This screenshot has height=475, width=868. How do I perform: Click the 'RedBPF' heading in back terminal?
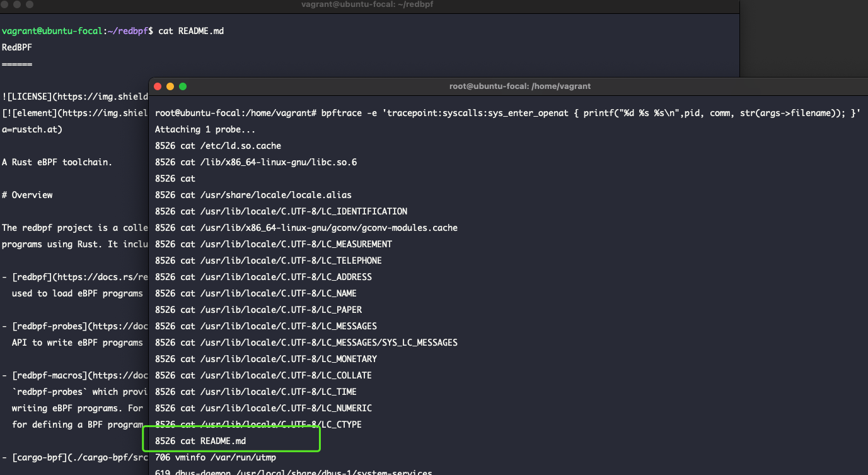point(17,47)
